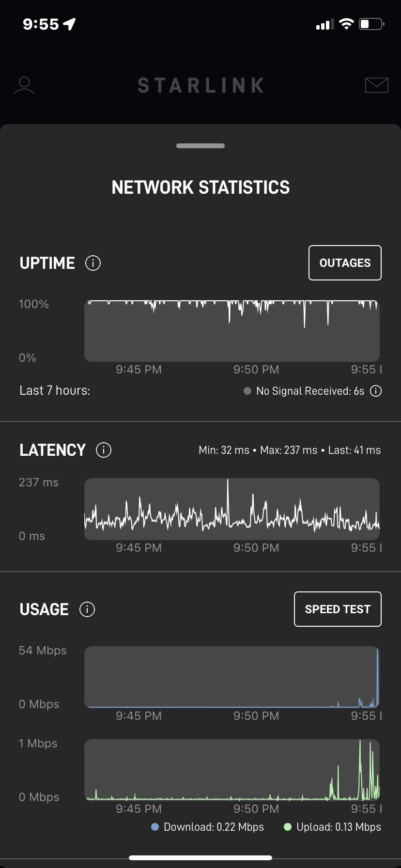Start a SPEED TEST
Image resolution: width=401 pixels, height=868 pixels.
tap(338, 609)
